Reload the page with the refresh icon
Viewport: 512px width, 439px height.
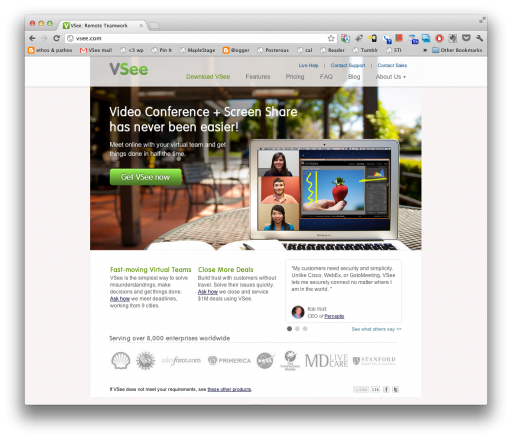point(57,38)
